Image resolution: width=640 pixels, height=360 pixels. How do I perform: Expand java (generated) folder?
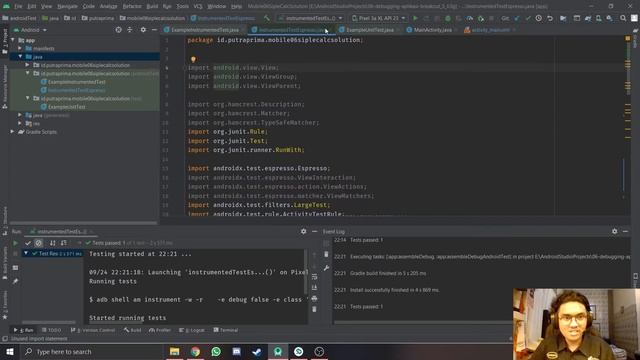click(20, 115)
